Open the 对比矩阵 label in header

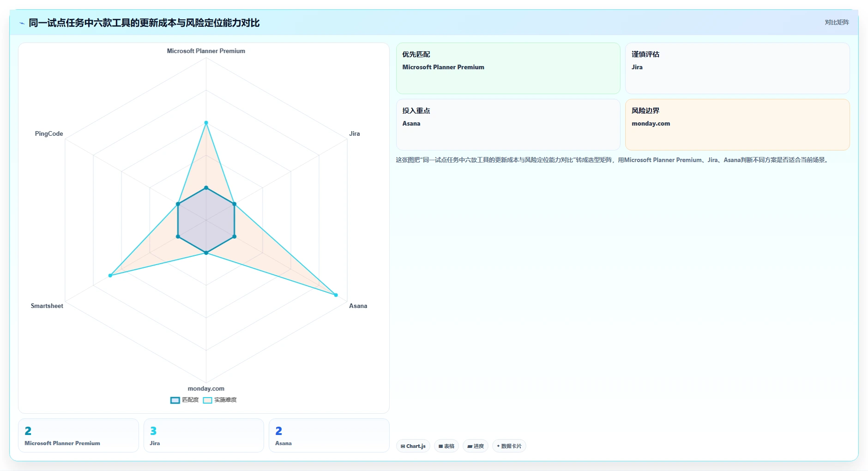[837, 22]
